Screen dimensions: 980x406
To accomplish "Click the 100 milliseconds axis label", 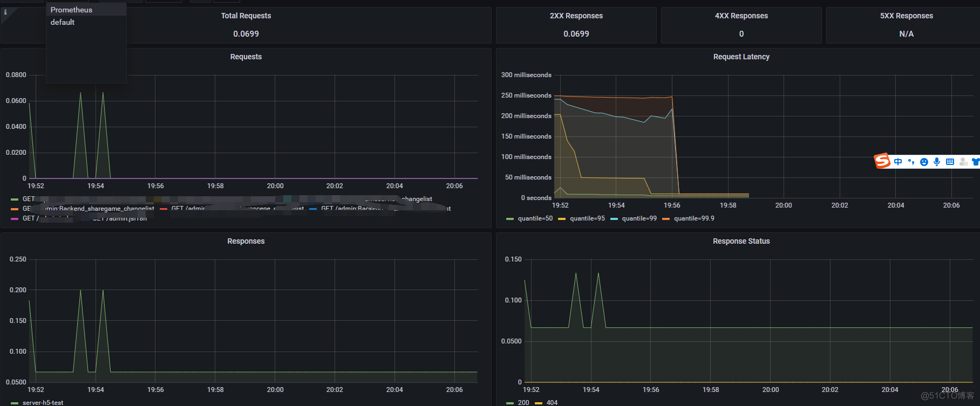I will (x=526, y=157).
